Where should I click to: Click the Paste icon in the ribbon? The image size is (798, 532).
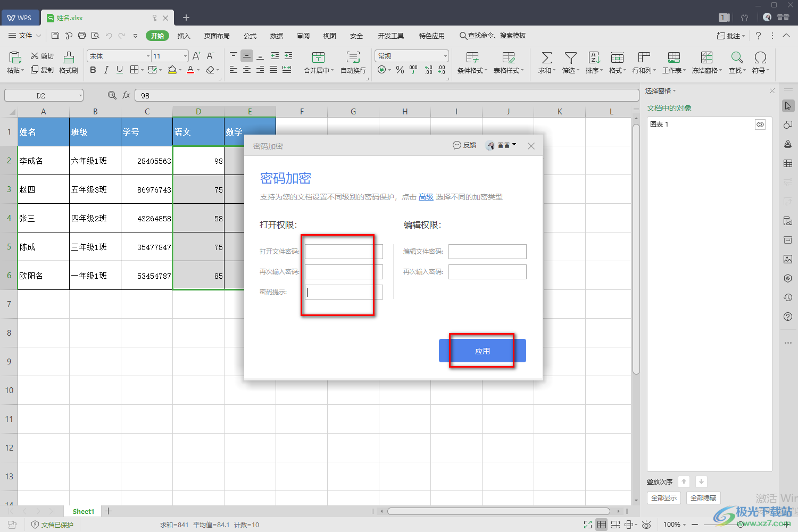[15, 57]
